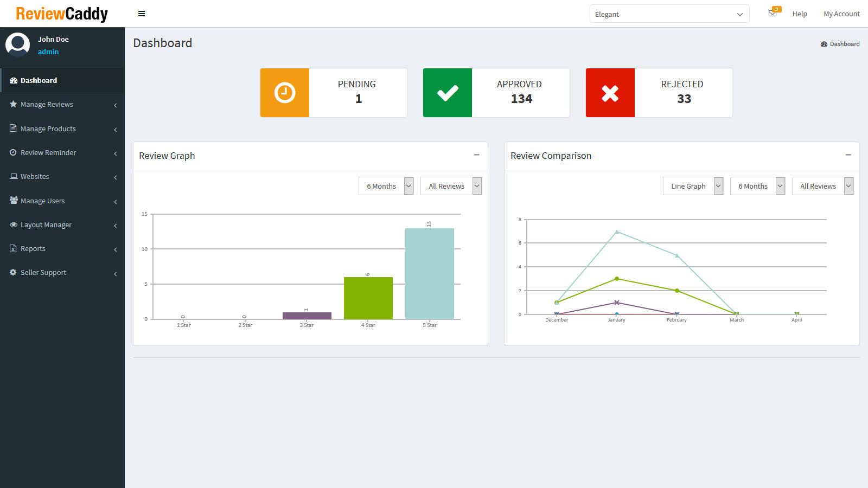
Task: Select Manage Products in the sidebar
Action: point(13,129)
